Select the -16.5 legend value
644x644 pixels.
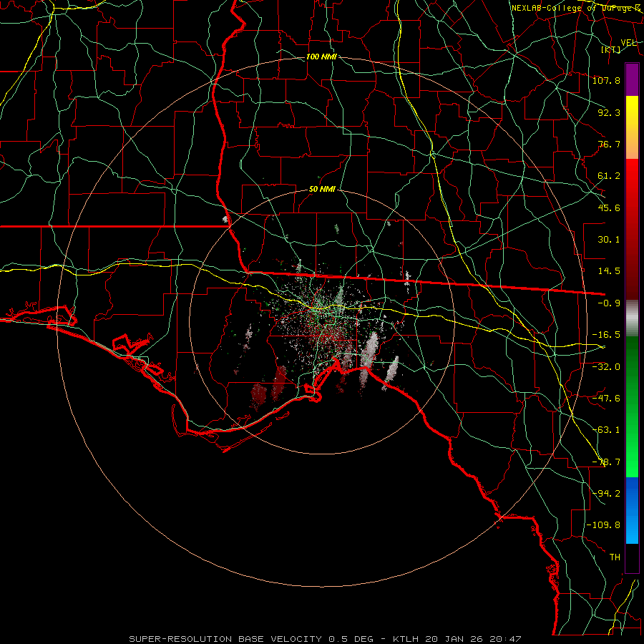(x=606, y=335)
